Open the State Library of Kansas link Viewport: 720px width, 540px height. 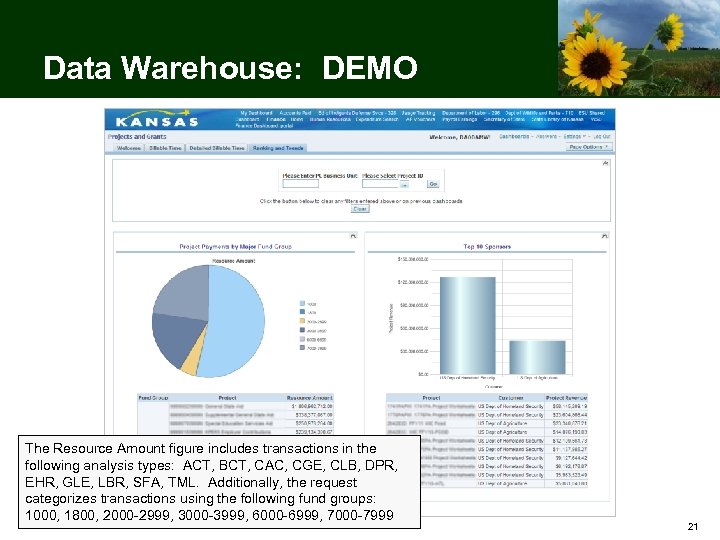point(557,119)
